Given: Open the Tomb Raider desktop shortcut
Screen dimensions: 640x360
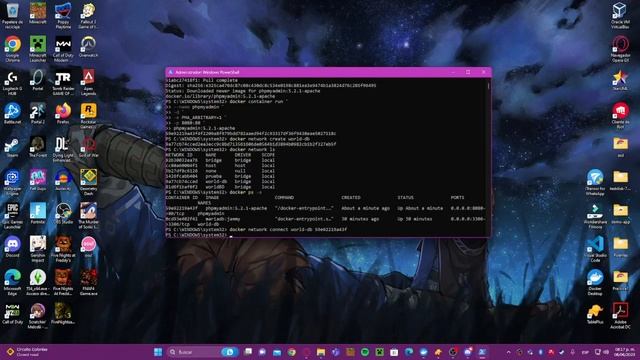Looking at the screenshot, I should (63, 82).
